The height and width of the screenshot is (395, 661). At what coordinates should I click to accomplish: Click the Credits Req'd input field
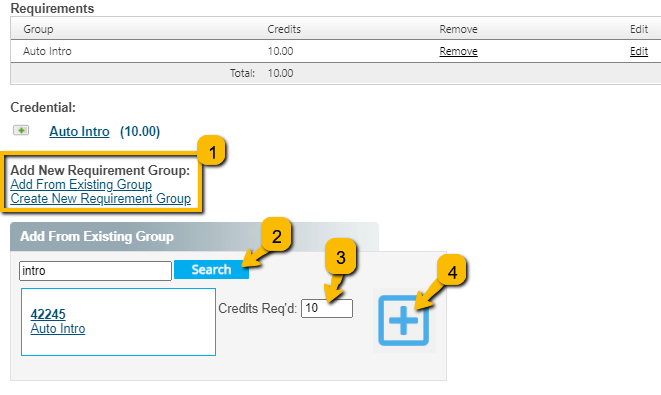pos(327,308)
